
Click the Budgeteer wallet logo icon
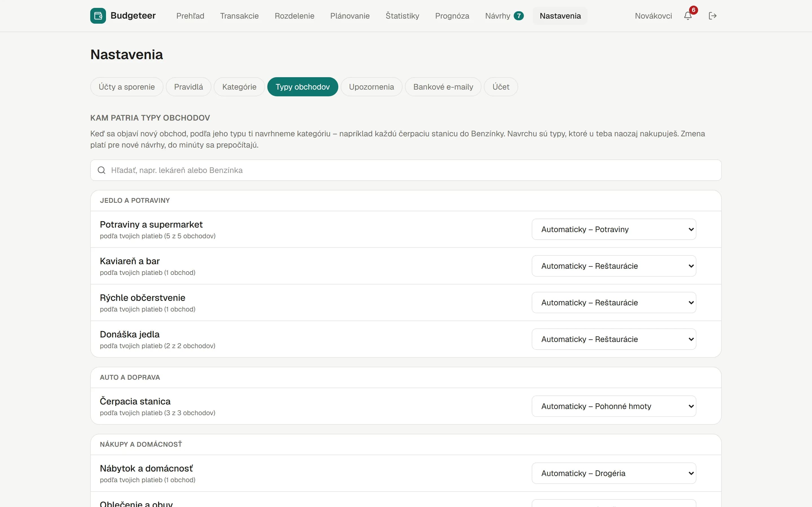[98, 16]
